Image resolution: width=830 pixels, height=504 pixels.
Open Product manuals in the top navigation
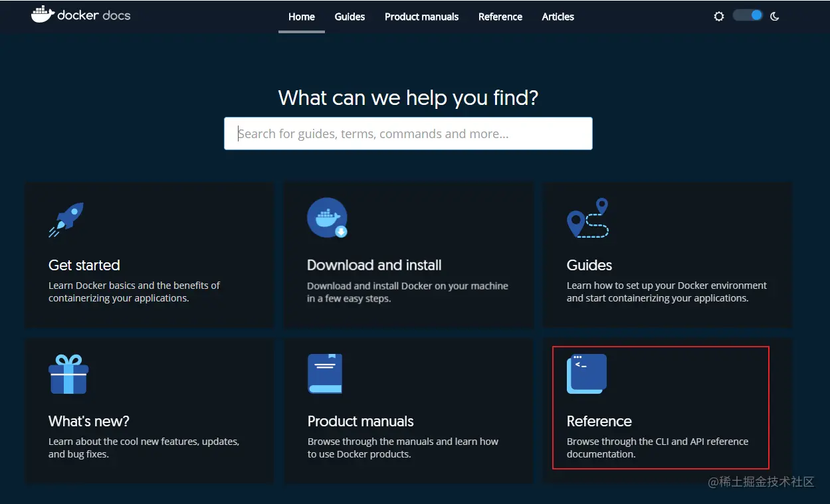pyautogui.click(x=421, y=17)
